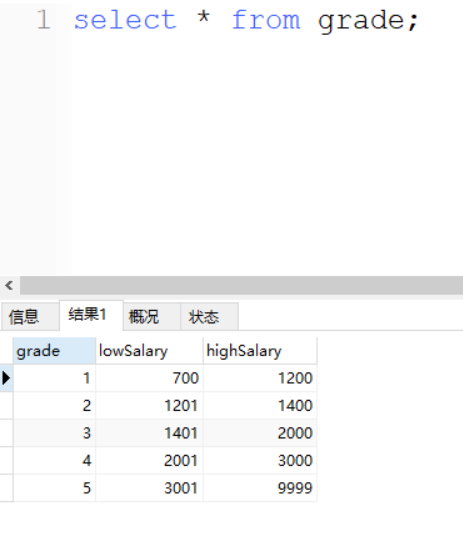
Task: Select grade cell with value 2
Action: pyautogui.click(x=54, y=405)
